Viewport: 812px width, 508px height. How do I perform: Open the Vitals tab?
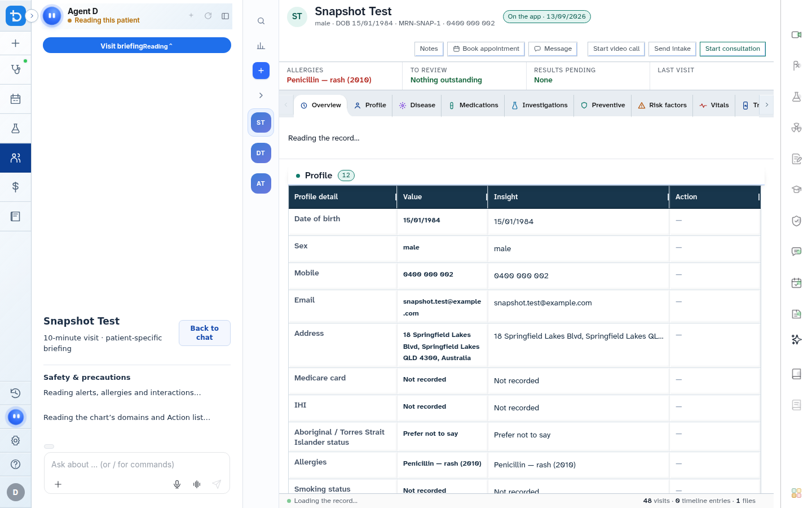[714, 106]
